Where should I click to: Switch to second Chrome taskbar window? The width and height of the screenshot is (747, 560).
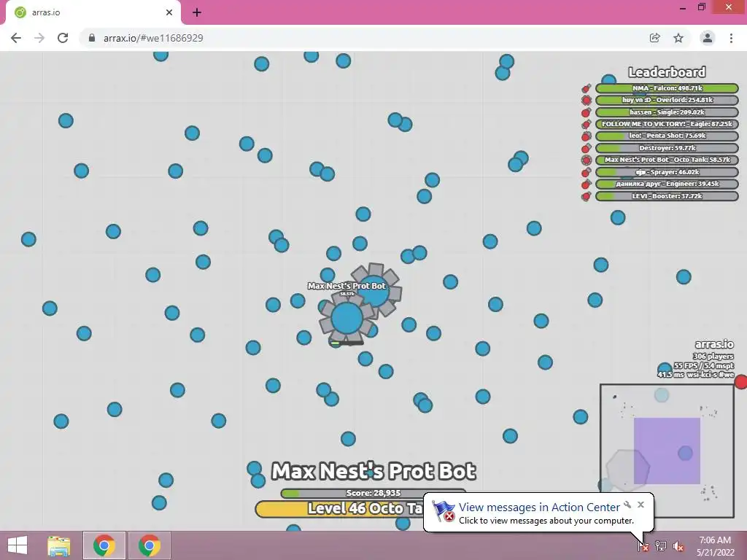pos(149,545)
